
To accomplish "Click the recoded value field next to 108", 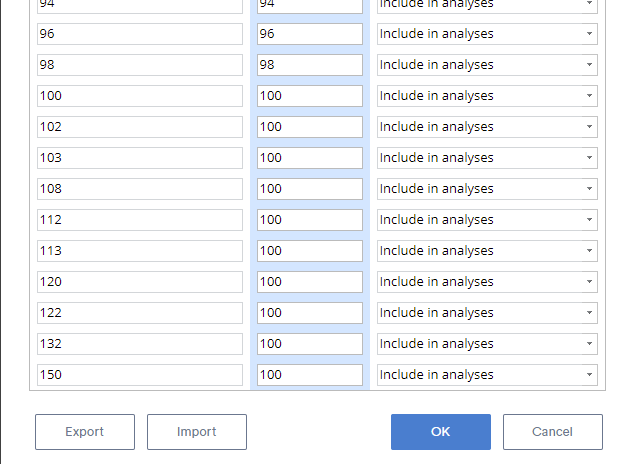I will tap(310, 189).
